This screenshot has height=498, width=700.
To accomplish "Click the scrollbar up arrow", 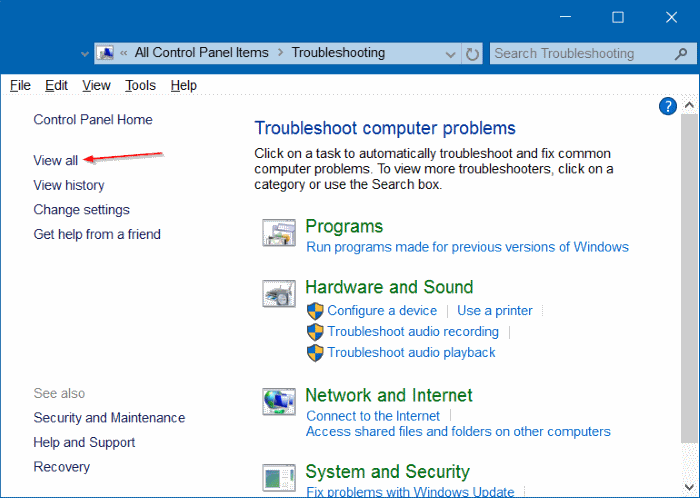I will [x=689, y=105].
